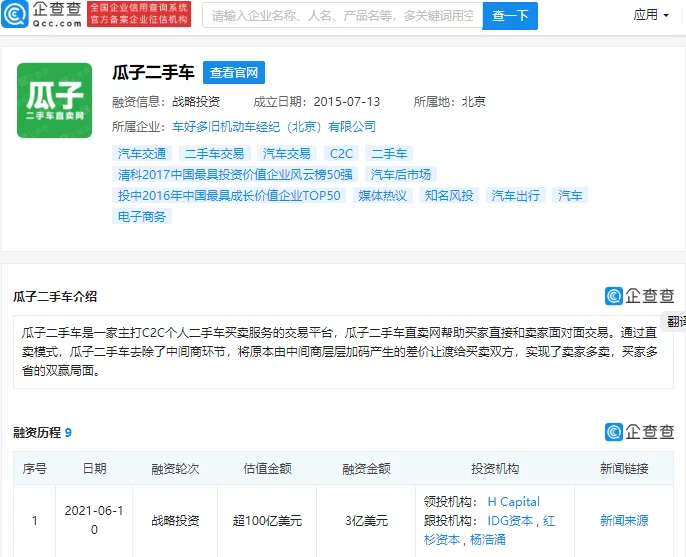Select the 汽车出行 tag
Screen dimensions: 686x557
pos(516,196)
